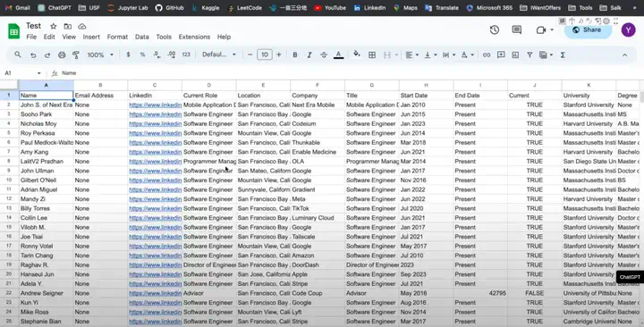Open version history clock icon
644x327 pixels.
pos(495,30)
